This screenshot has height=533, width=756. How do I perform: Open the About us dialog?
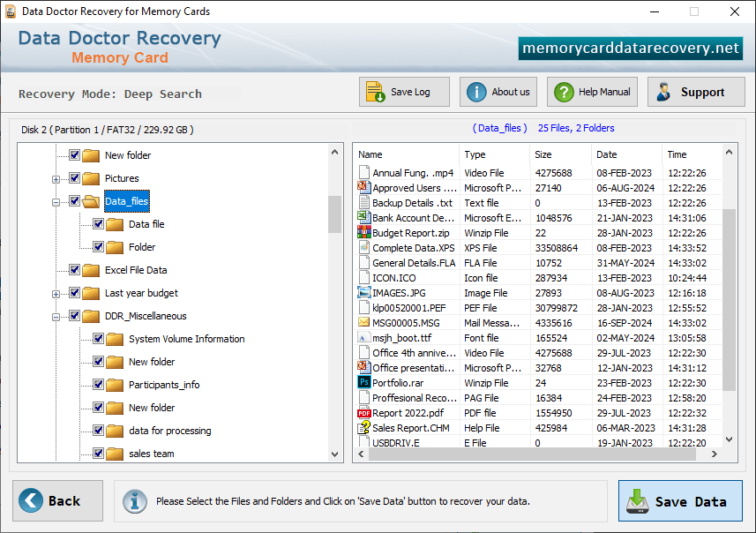point(498,92)
